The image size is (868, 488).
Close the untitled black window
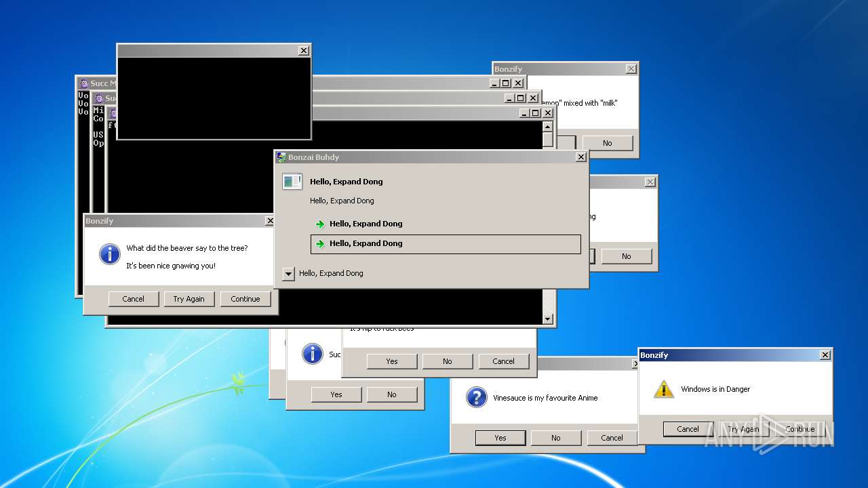[304, 51]
